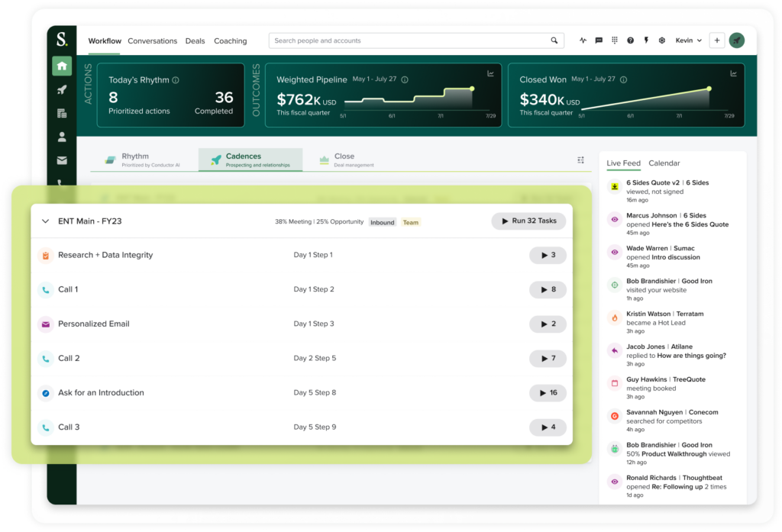Screen dimensions: 782x532
Task: Open the Home icon in the sidebar
Action: (x=62, y=66)
